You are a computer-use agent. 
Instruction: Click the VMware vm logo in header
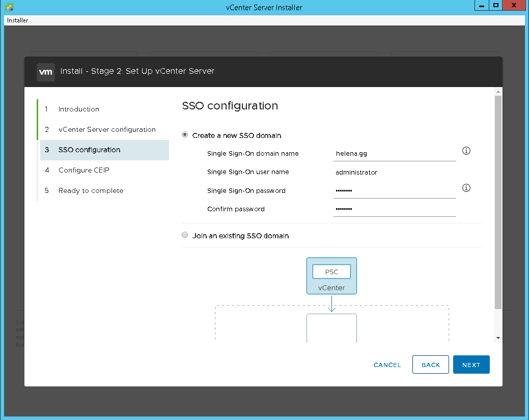click(x=46, y=72)
